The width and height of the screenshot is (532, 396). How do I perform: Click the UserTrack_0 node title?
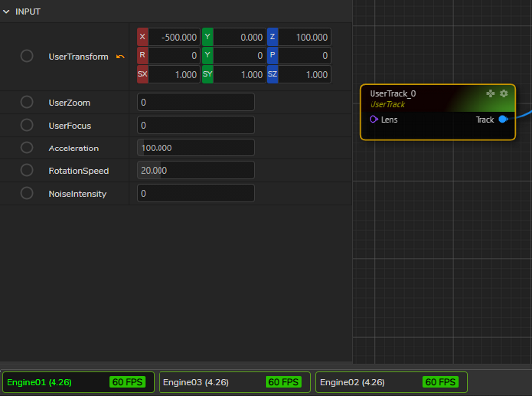click(393, 94)
